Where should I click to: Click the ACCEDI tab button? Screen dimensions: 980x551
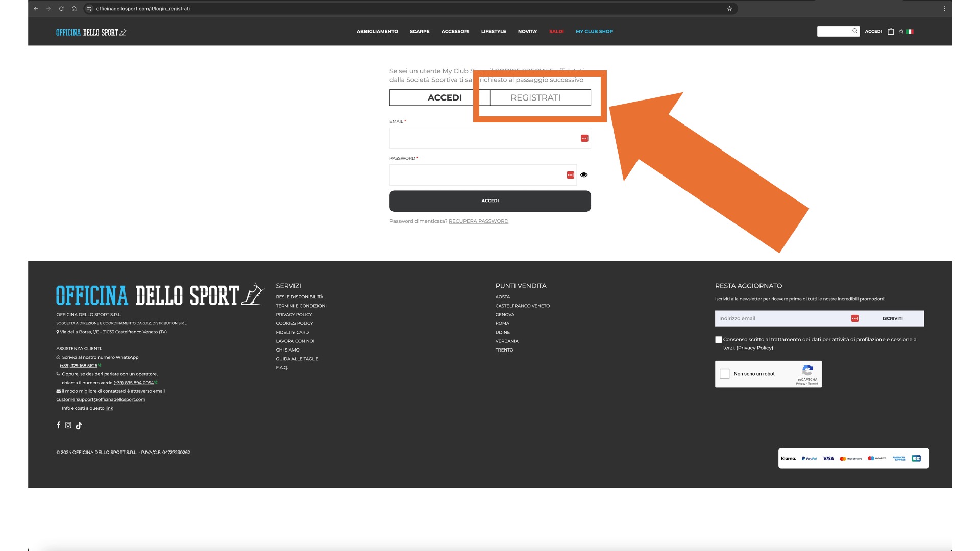[444, 97]
